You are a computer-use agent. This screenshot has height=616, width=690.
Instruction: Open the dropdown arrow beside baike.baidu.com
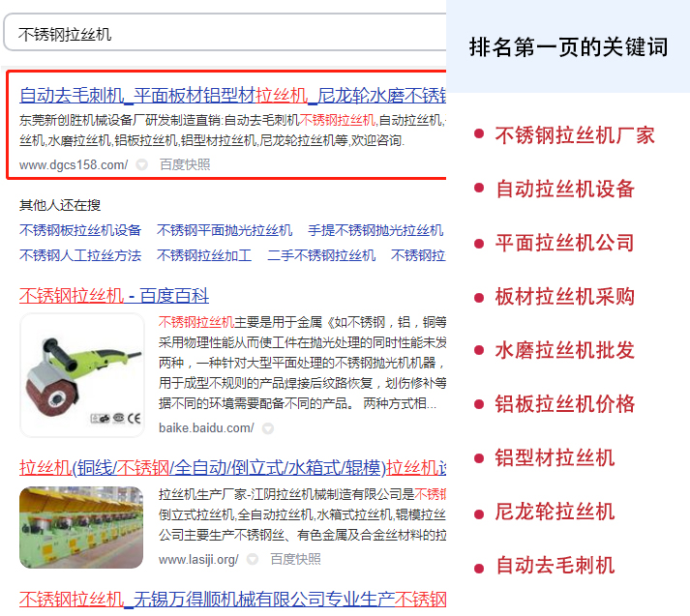(268, 428)
